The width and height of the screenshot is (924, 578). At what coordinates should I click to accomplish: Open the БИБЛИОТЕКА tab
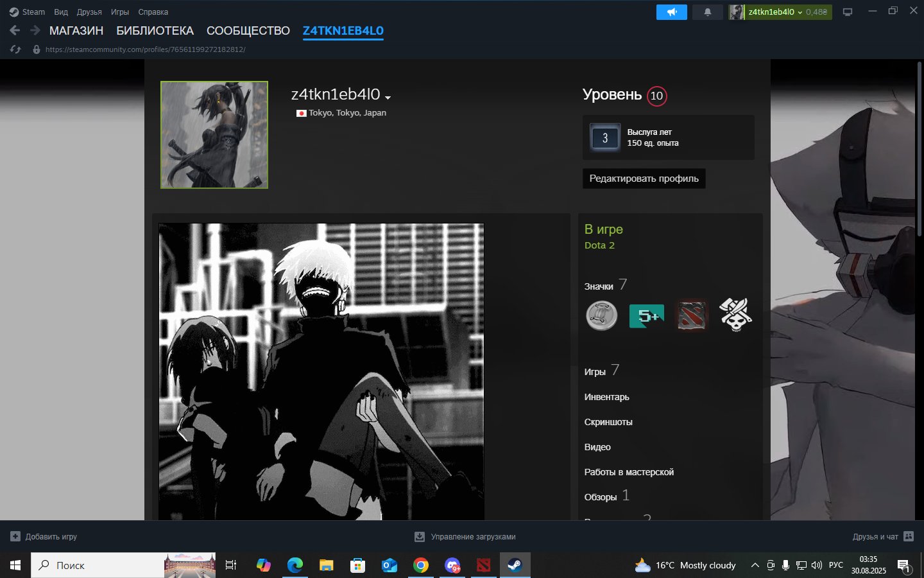click(x=155, y=31)
